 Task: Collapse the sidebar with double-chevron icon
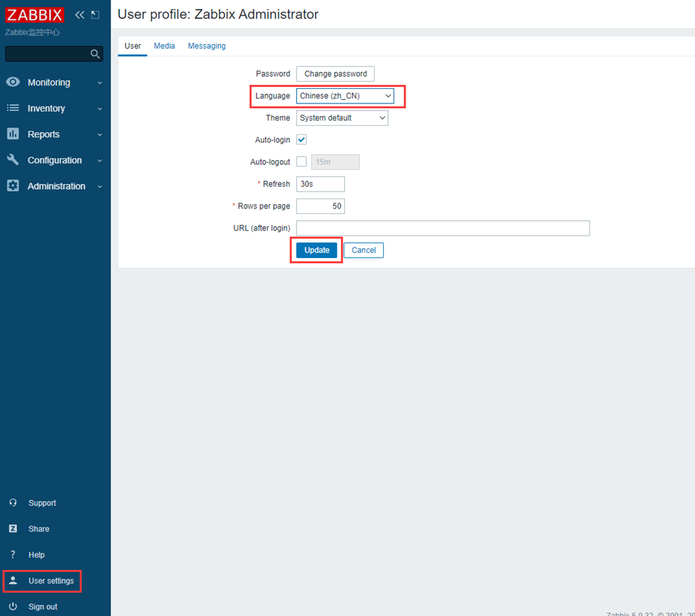point(80,15)
